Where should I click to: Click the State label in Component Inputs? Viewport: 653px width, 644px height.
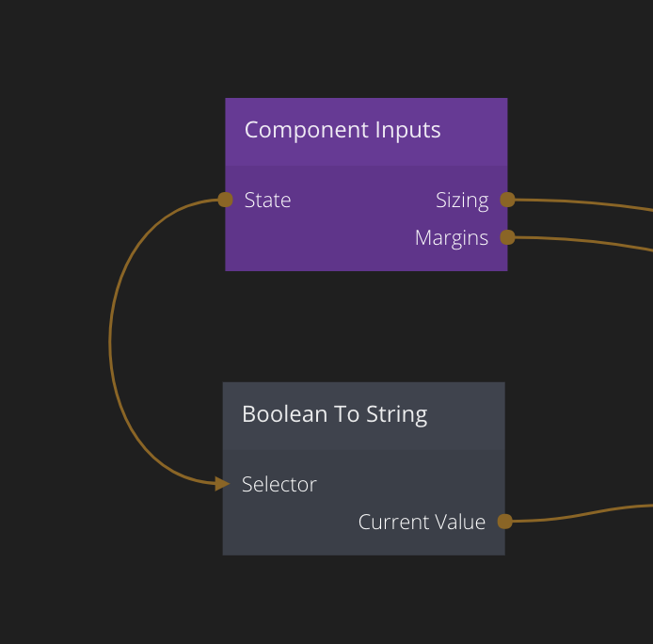(267, 200)
